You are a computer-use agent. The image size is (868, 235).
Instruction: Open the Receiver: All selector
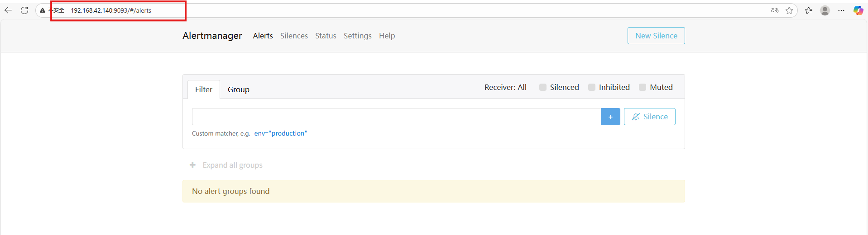pyautogui.click(x=505, y=87)
